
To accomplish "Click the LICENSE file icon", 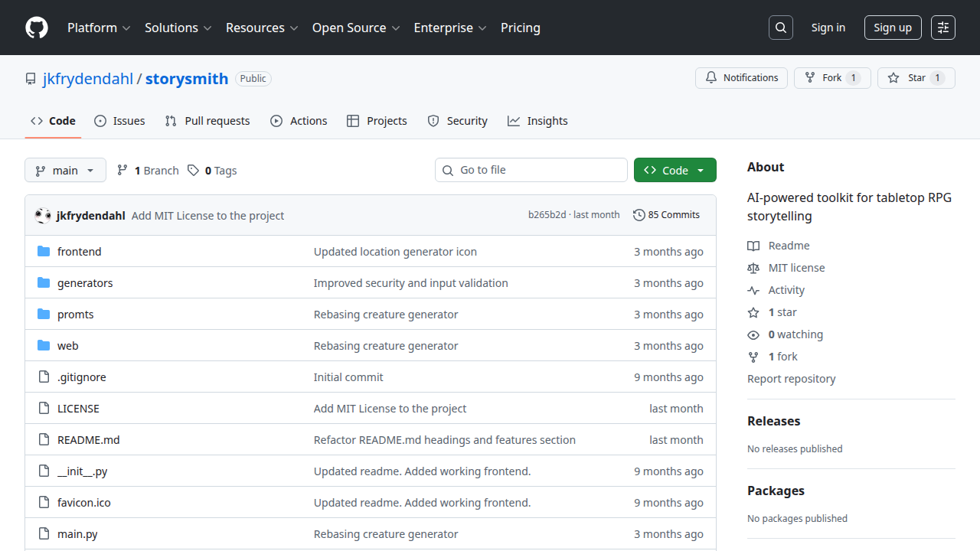I will (x=44, y=409).
